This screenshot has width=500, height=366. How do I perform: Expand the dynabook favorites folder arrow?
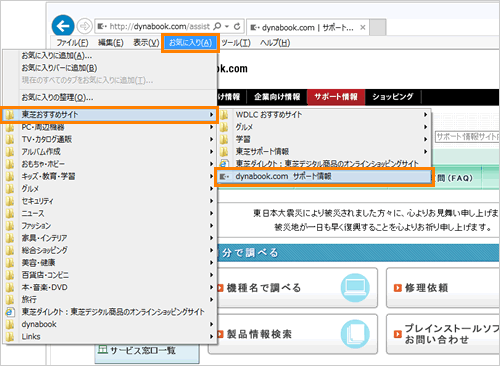(x=211, y=324)
